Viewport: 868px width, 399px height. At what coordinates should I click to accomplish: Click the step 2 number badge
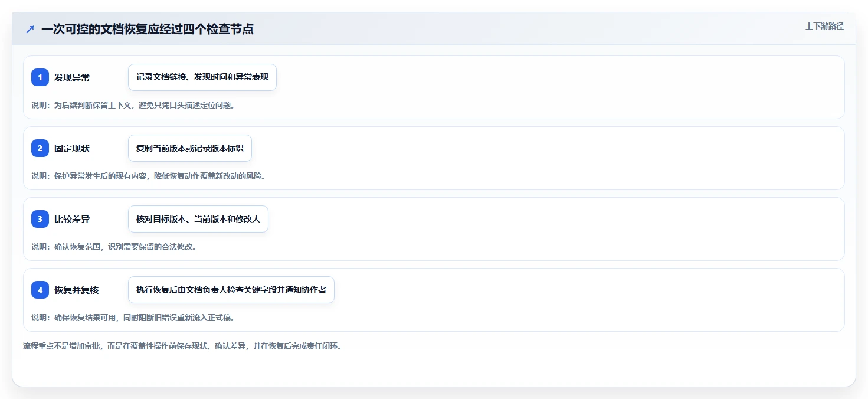[x=40, y=148]
